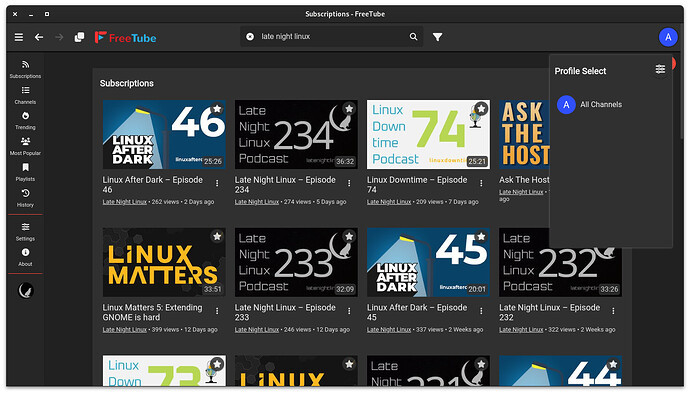
Task: Open About in the sidebar
Action: pos(25,257)
